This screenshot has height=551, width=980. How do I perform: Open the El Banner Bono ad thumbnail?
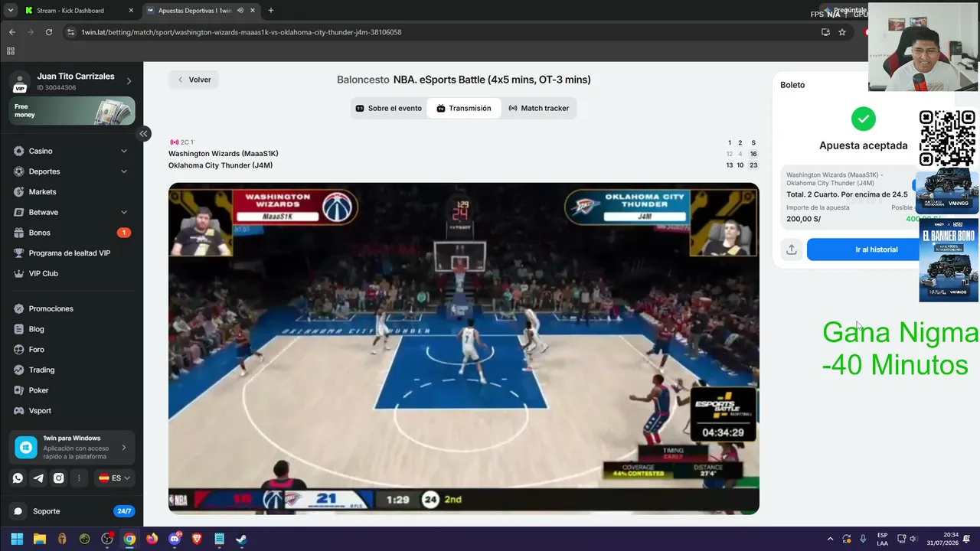[x=949, y=259]
